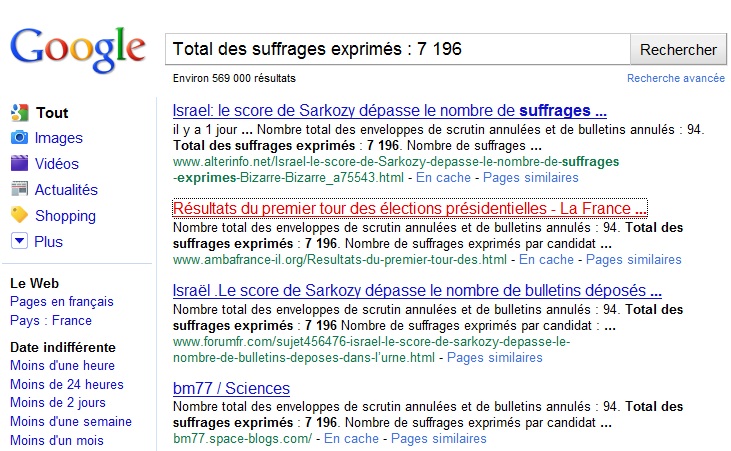Open Pages similaires for bm77 result

click(439, 439)
